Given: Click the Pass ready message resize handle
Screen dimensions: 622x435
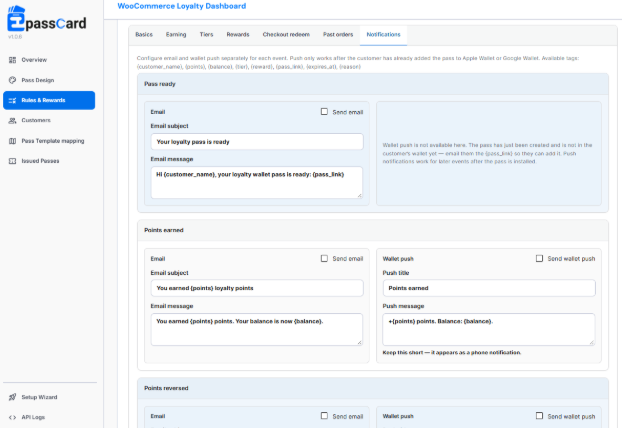Looking at the screenshot, I should [359, 195].
